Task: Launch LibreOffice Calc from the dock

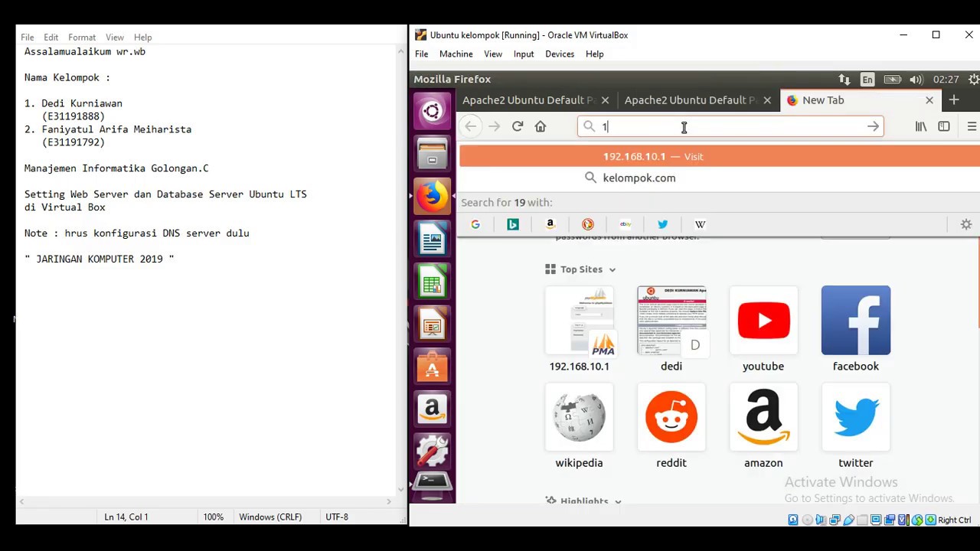Action: tap(432, 282)
